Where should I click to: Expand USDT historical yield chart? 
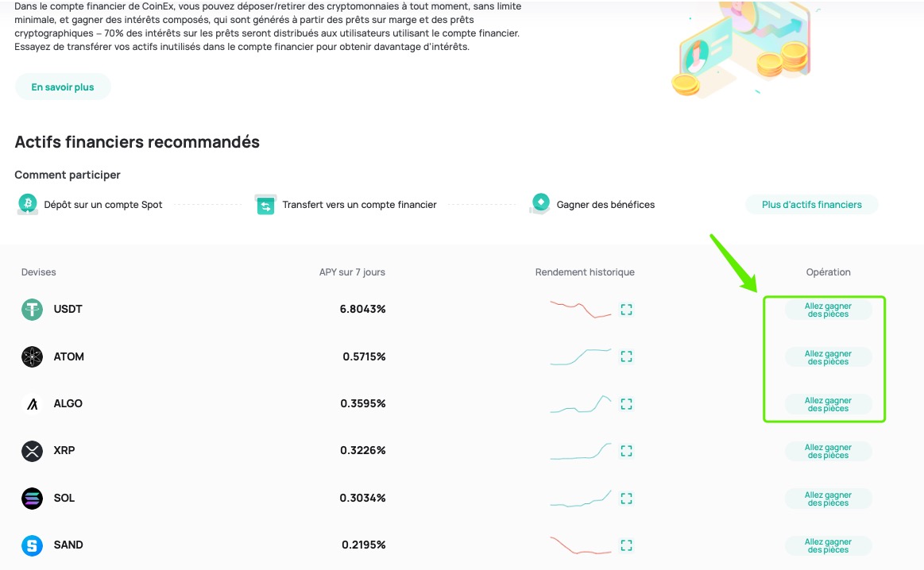click(626, 309)
